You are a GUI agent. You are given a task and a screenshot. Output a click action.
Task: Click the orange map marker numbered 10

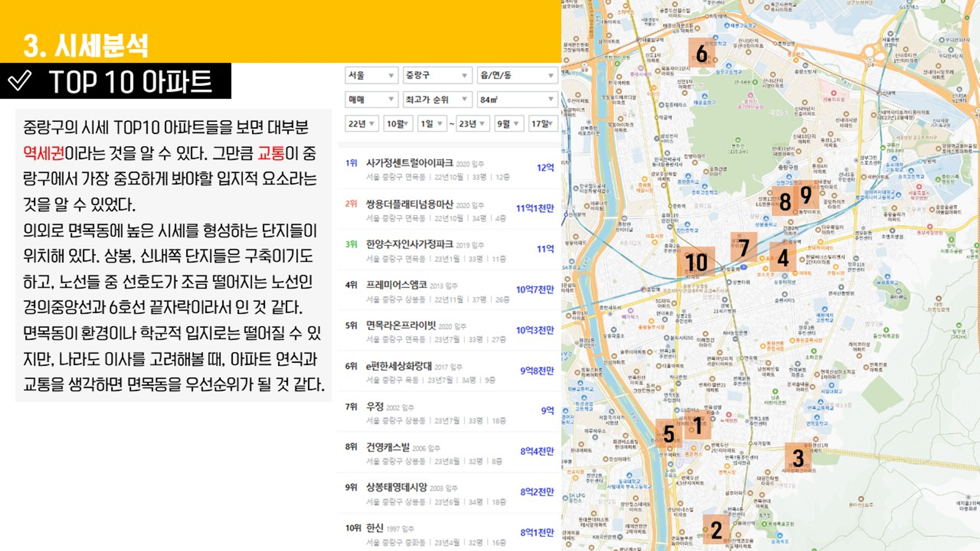696,261
